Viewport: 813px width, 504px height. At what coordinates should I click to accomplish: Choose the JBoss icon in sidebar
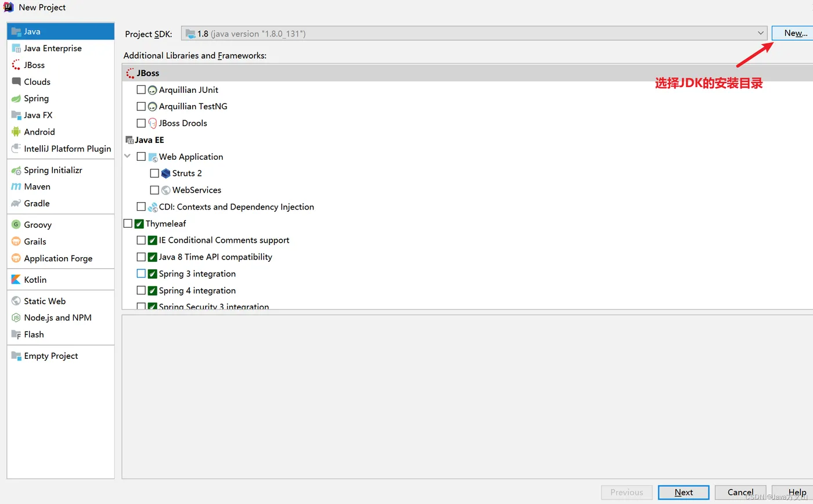tap(16, 65)
